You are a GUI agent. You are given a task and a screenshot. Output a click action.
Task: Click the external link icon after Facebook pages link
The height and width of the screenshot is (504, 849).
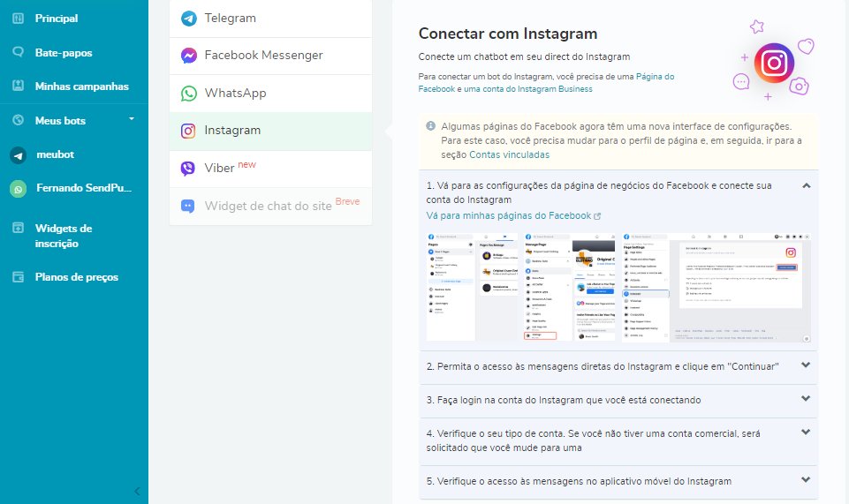tap(597, 216)
